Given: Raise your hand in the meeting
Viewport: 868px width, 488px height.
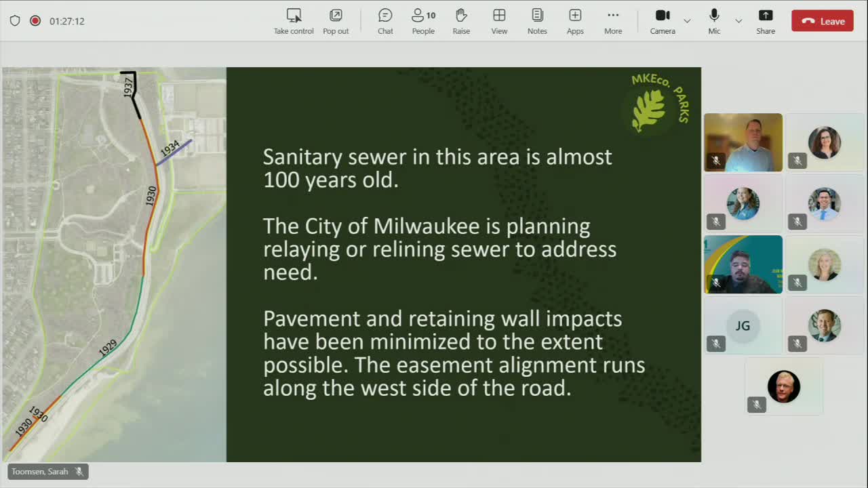Looking at the screenshot, I should click(x=461, y=21).
